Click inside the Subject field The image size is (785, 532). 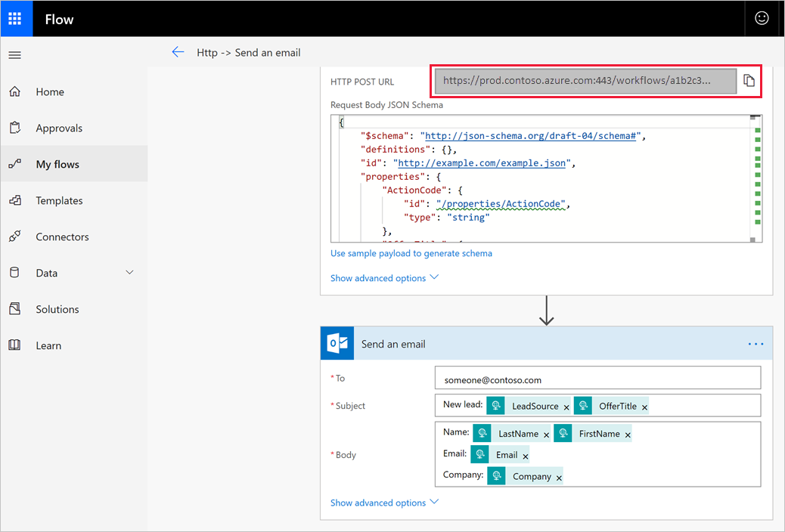[597, 405]
